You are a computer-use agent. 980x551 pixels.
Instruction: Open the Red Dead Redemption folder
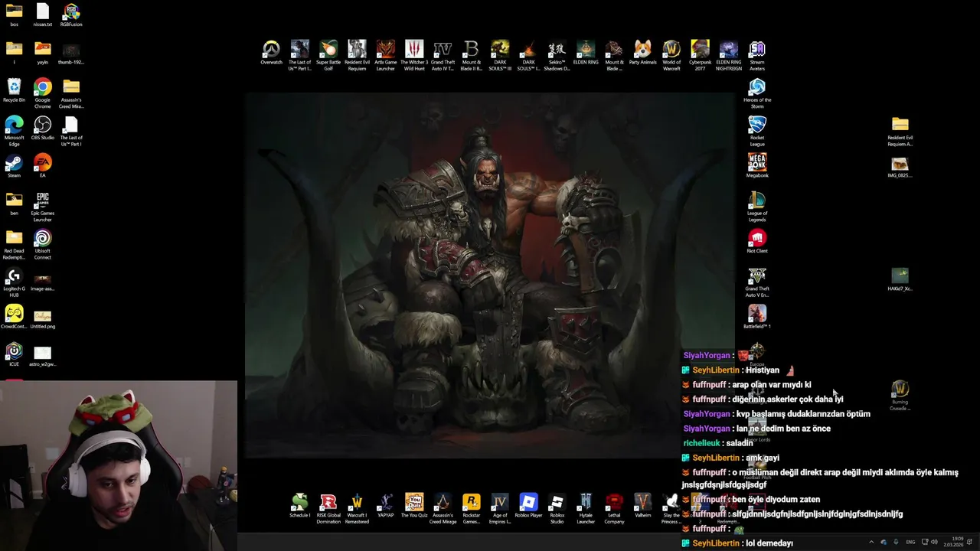[x=14, y=244]
